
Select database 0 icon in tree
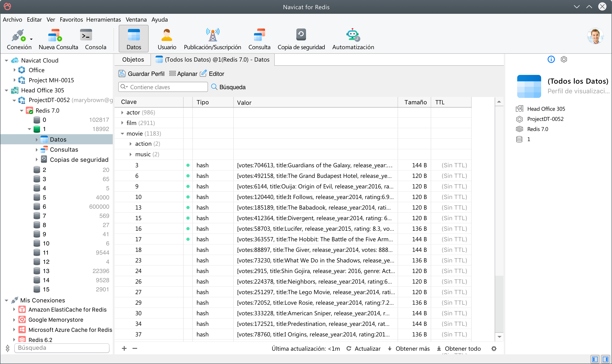[x=37, y=120]
